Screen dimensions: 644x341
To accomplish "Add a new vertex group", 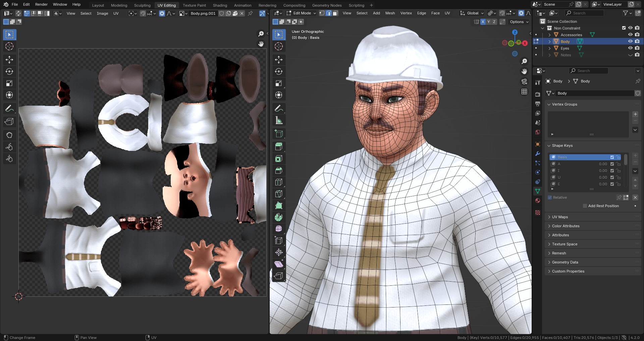I will click(x=635, y=114).
